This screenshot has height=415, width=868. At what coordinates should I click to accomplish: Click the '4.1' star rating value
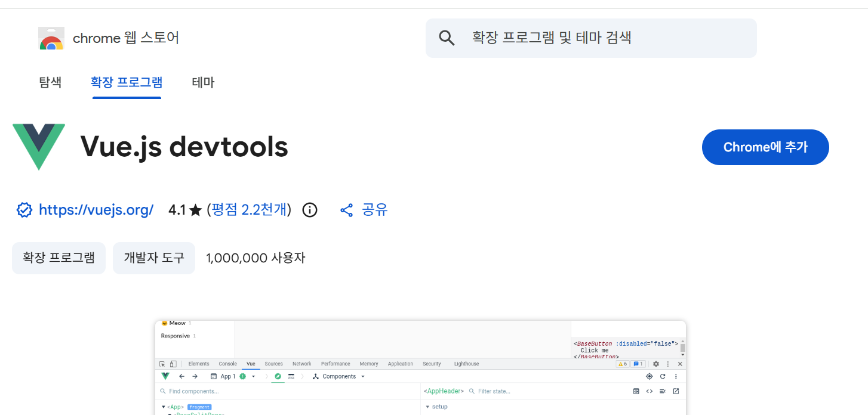point(177,210)
